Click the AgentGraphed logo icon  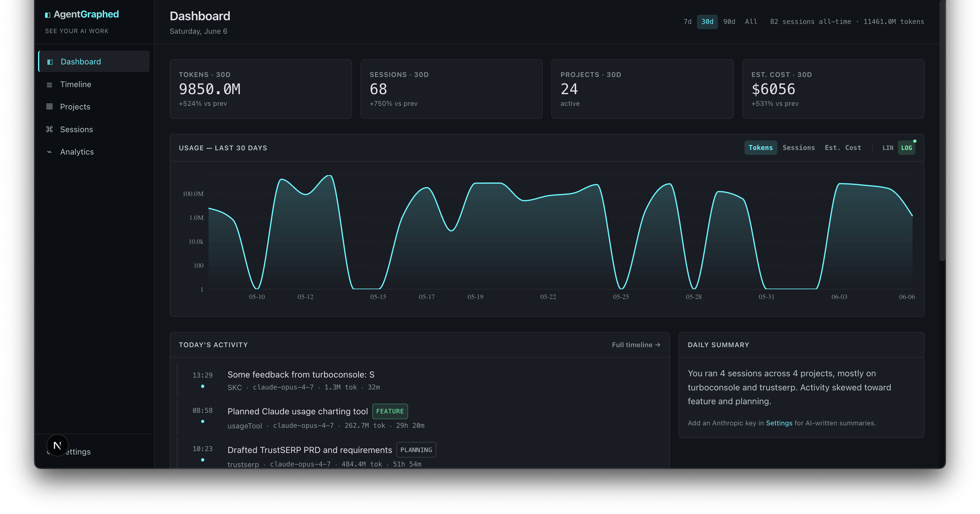point(48,15)
